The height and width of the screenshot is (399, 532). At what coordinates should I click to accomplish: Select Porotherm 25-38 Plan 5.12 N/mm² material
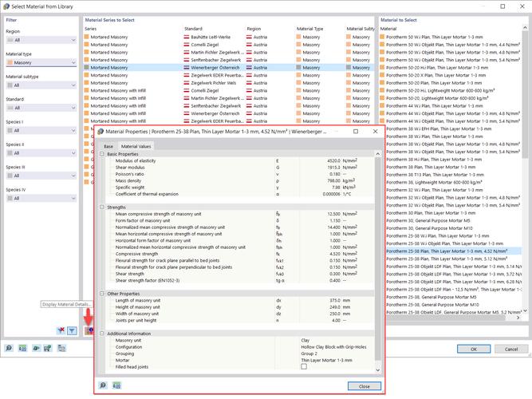coord(453,259)
